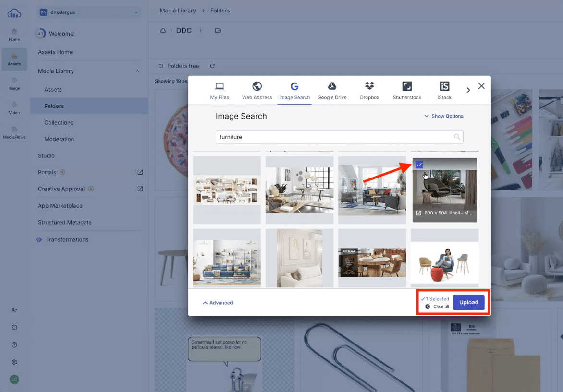The width and height of the screenshot is (563, 392).
Task: Open source link icon on selected image
Action: click(x=418, y=213)
